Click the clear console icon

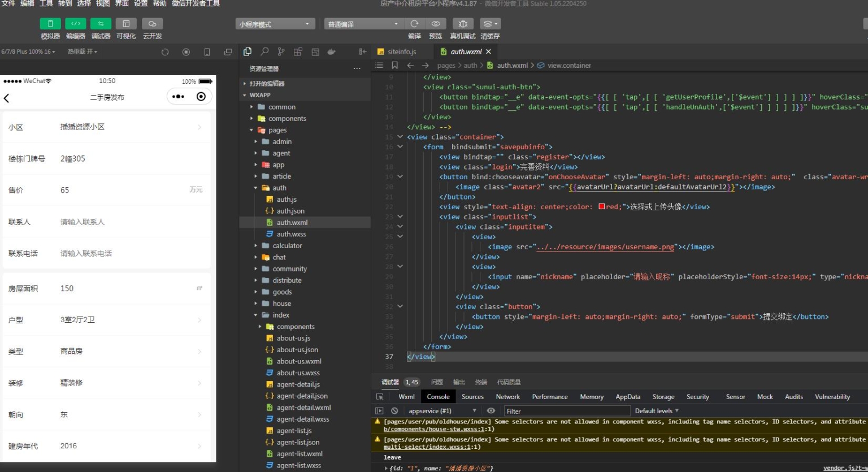pos(394,411)
